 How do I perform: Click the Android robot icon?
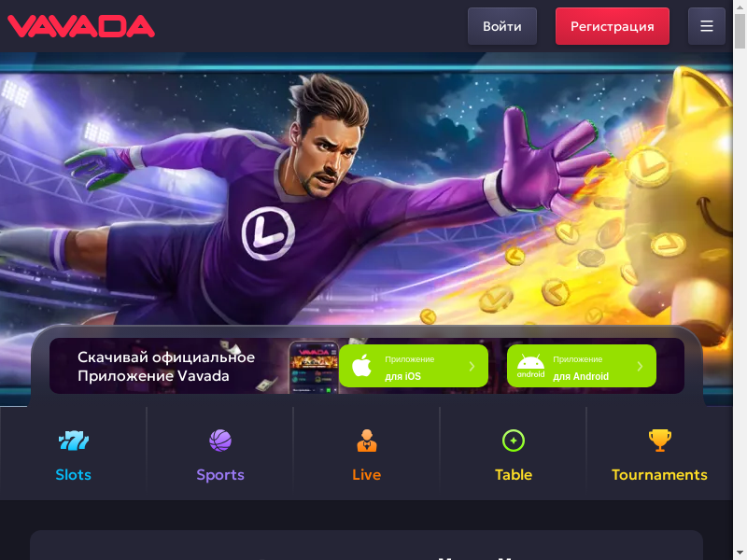530,366
